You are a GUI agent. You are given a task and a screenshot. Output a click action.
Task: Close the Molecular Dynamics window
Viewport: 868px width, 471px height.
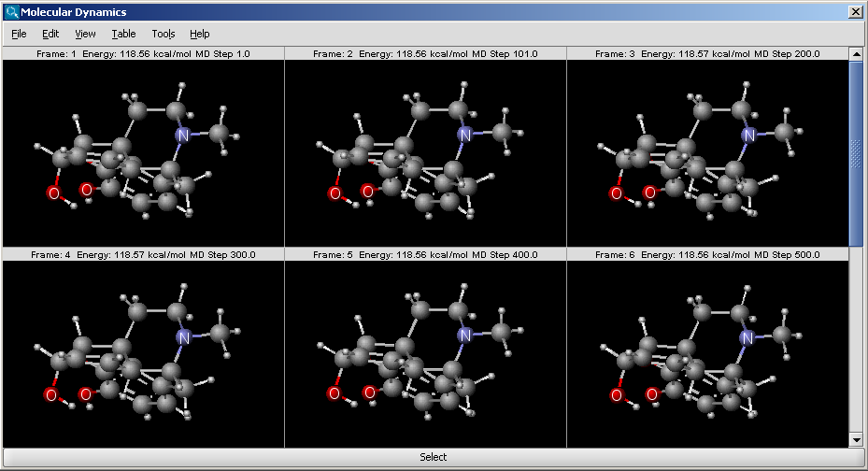(x=855, y=12)
